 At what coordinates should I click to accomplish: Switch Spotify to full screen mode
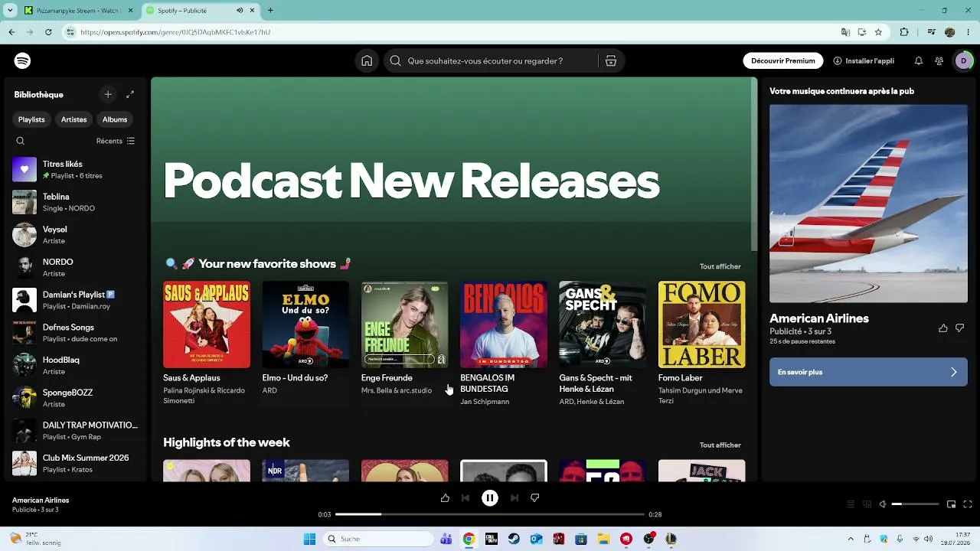(968, 504)
